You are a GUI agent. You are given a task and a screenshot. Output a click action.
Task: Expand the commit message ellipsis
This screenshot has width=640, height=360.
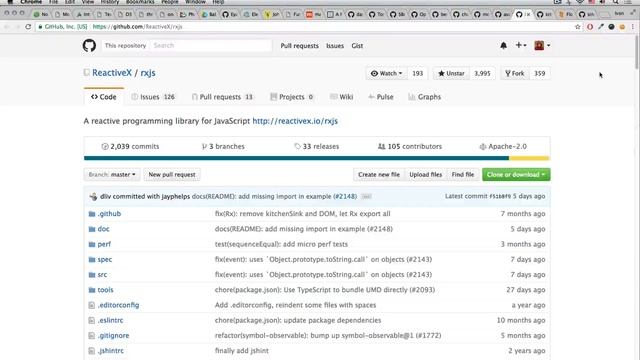pyautogui.click(x=367, y=197)
